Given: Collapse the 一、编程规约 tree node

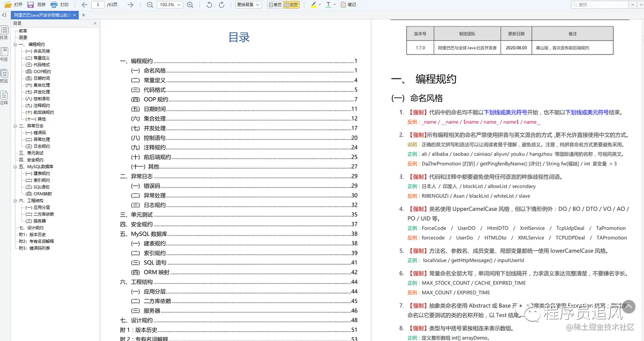Looking at the screenshot, I should [x=15, y=44].
